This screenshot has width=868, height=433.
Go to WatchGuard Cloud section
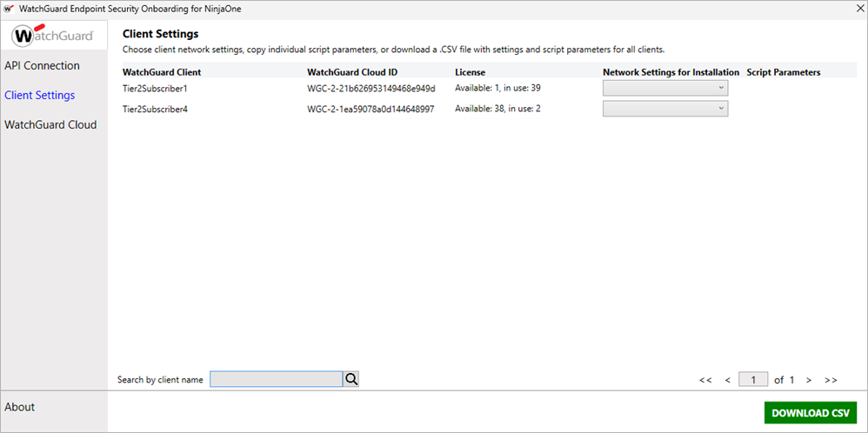coord(50,125)
